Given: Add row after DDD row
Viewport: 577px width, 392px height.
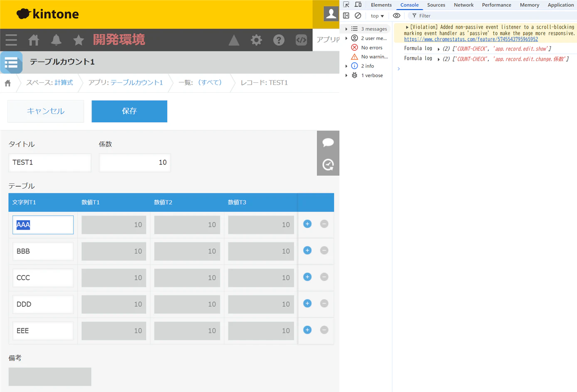Looking at the screenshot, I should (x=308, y=303).
